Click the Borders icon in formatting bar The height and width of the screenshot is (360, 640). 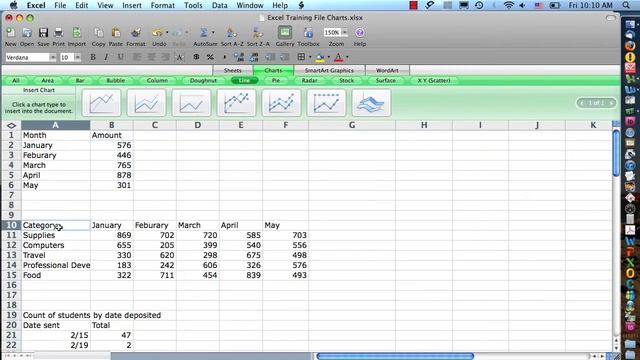click(x=301, y=57)
